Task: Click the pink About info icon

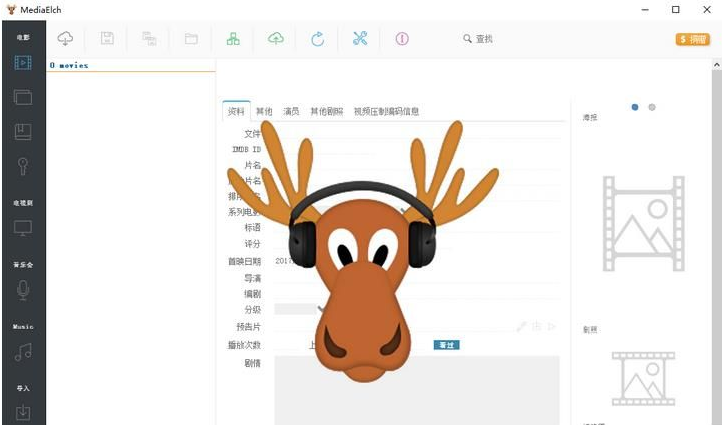Action: coord(402,39)
